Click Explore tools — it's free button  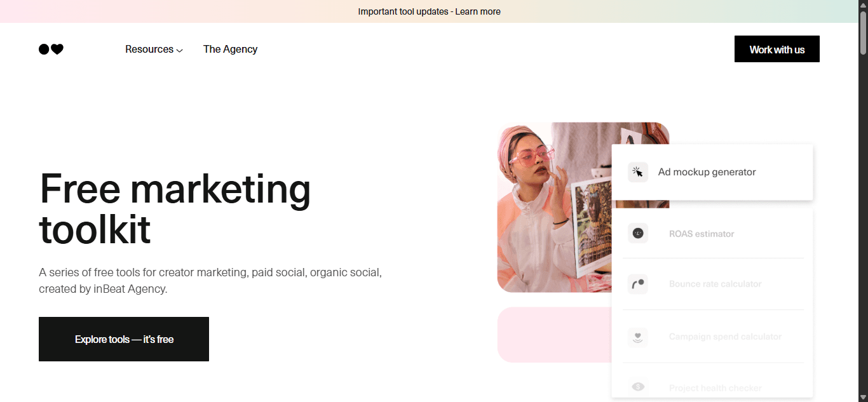[124, 339]
